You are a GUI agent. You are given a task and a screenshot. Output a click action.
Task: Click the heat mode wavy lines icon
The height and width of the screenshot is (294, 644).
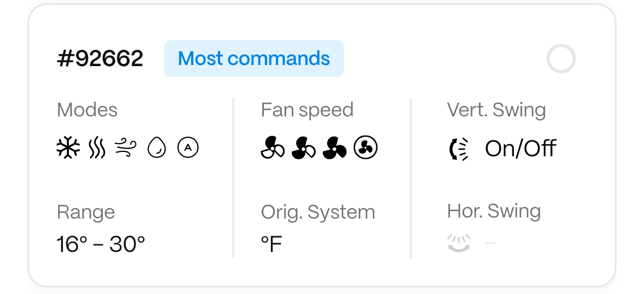pos(97,148)
